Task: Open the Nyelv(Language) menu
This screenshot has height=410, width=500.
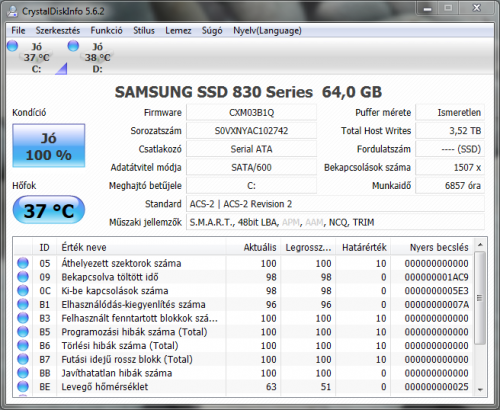Action: click(x=267, y=31)
